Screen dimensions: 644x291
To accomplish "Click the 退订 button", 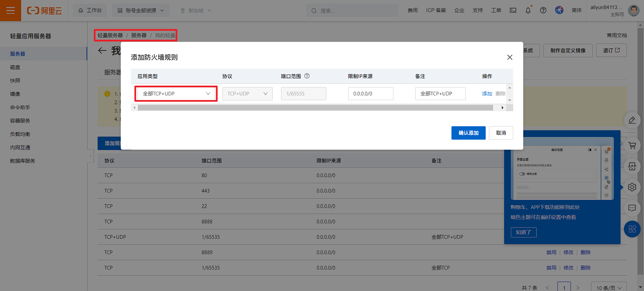I will 611,51.
